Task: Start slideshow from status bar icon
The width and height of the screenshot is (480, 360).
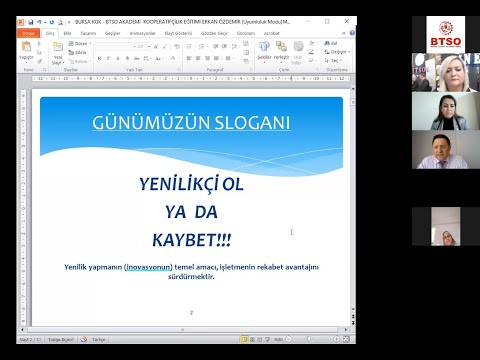Action: [x=267, y=339]
